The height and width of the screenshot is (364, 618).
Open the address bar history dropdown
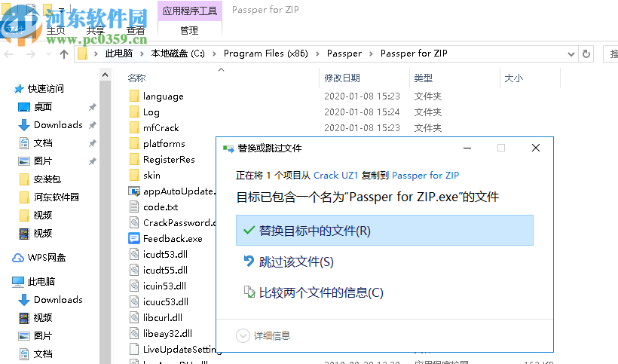pyautogui.click(x=571, y=54)
